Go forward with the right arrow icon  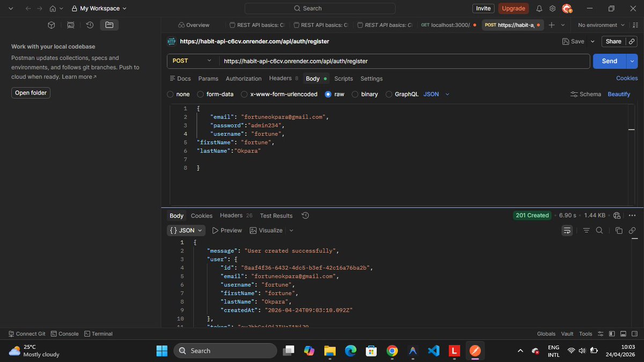click(40, 9)
